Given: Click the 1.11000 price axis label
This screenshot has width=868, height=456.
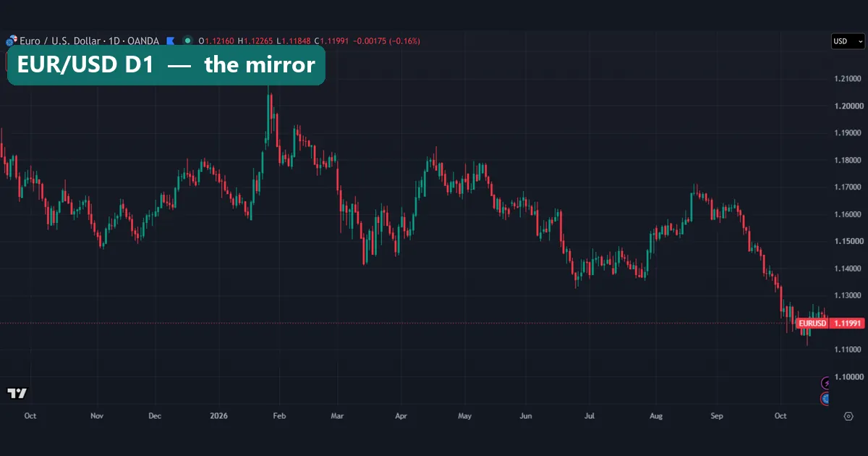Looking at the screenshot, I should pyautogui.click(x=846, y=350).
